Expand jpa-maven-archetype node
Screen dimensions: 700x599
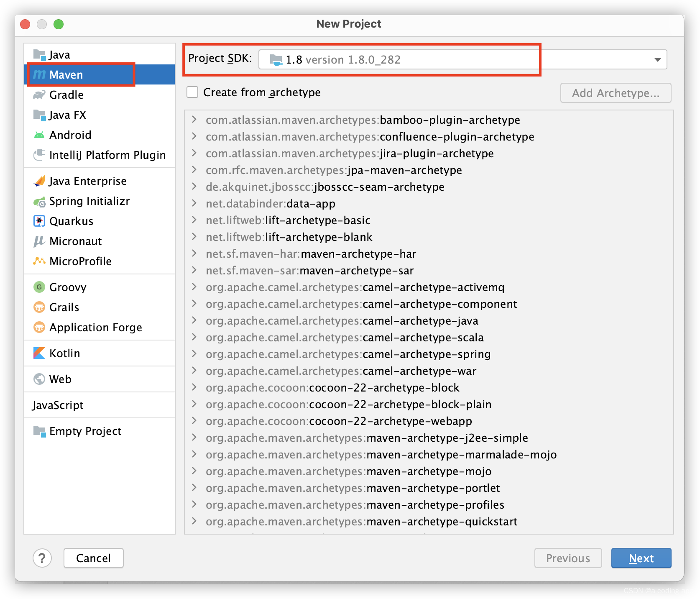click(x=194, y=170)
